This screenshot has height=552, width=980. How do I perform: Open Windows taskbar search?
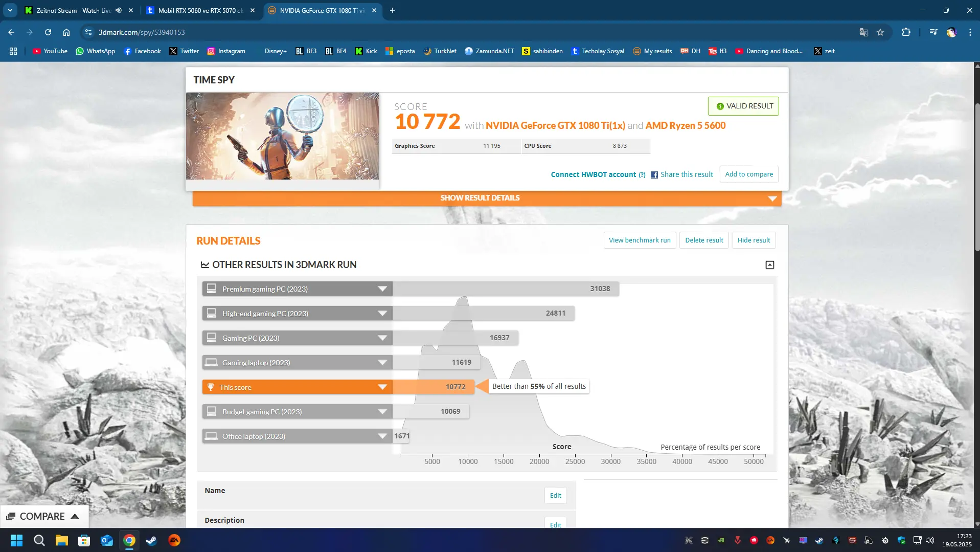39,540
